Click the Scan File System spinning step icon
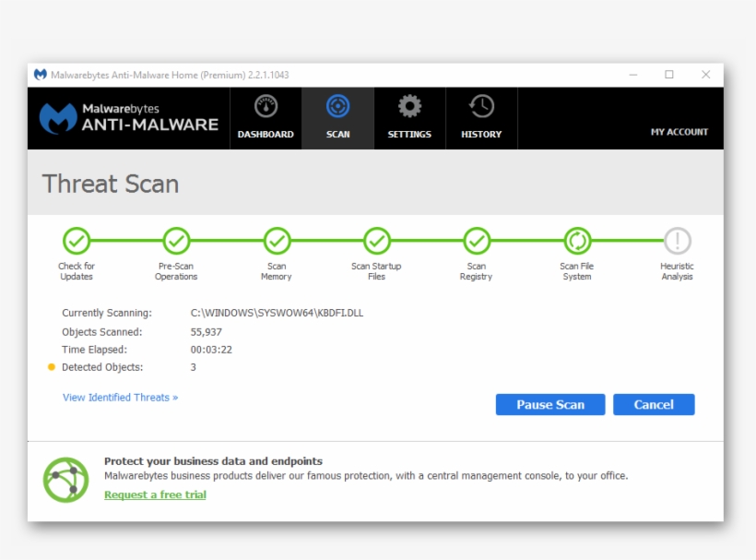This screenshot has height=560, width=756. coord(576,241)
